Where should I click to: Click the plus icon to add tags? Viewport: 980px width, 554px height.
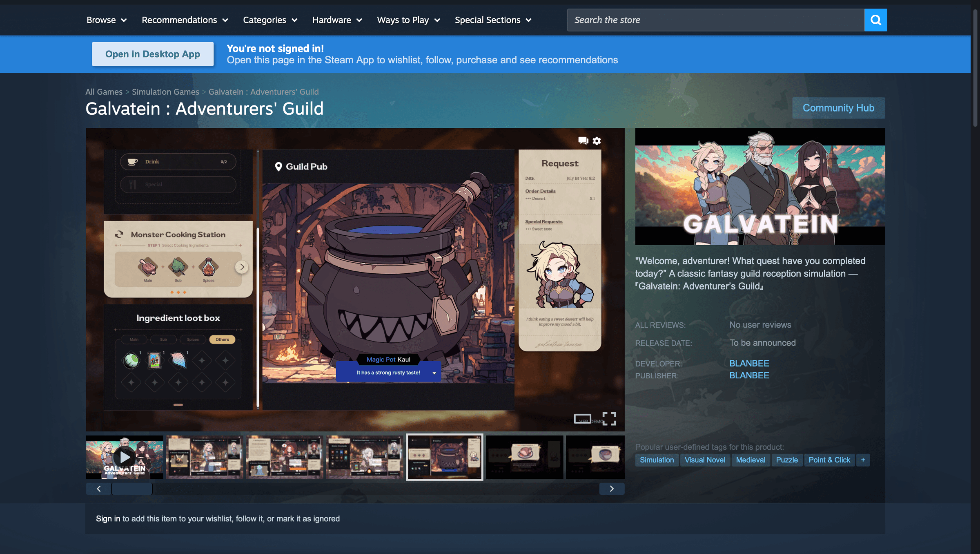pyautogui.click(x=863, y=460)
